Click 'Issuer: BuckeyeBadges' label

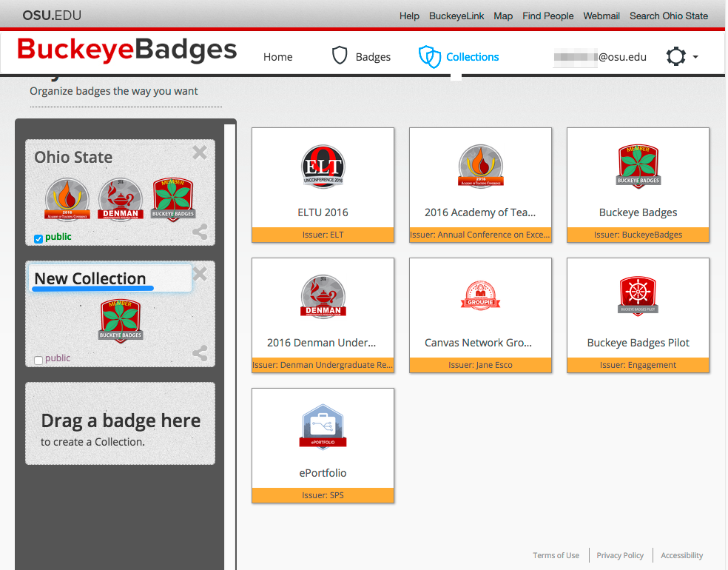pos(638,235)
